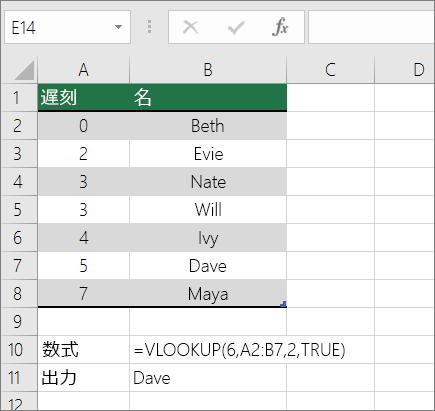Click the cell labeled '出力'

click(x=83, y=378)
